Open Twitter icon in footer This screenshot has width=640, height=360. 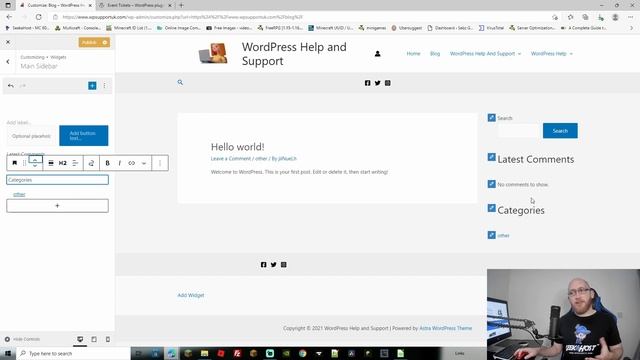pyautogui.click(x=273, y=264)
